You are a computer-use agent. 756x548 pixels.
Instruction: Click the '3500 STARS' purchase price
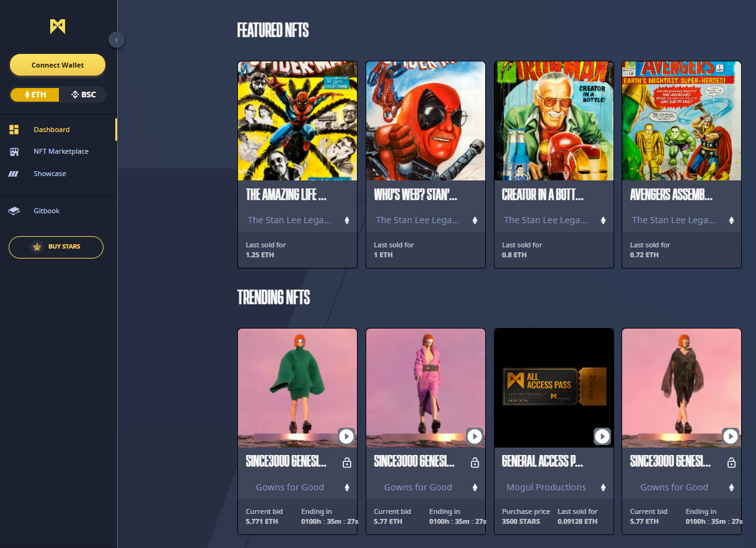click(x=521, y=521)
